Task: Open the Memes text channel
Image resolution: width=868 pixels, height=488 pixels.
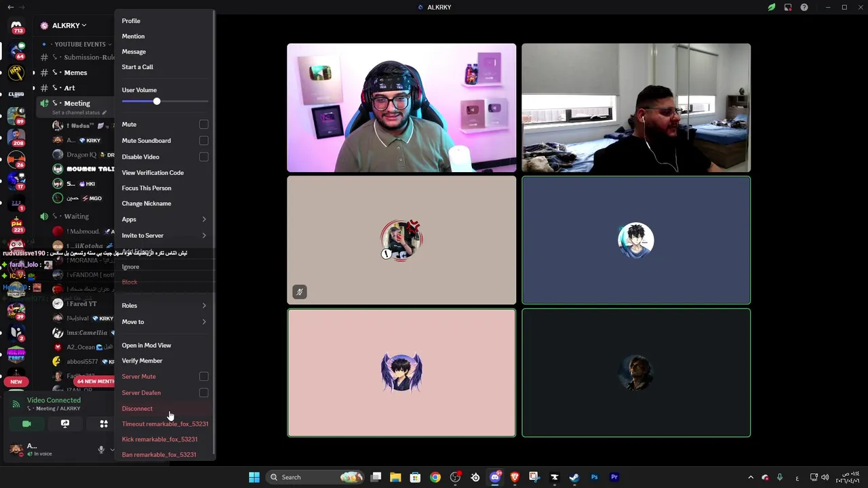Action: 75,73
